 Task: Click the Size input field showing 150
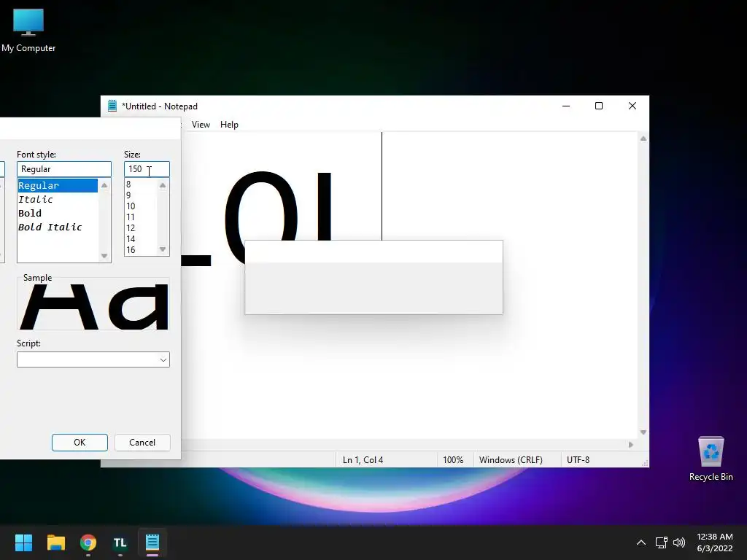pyautogui.click(x=147, y=169)
